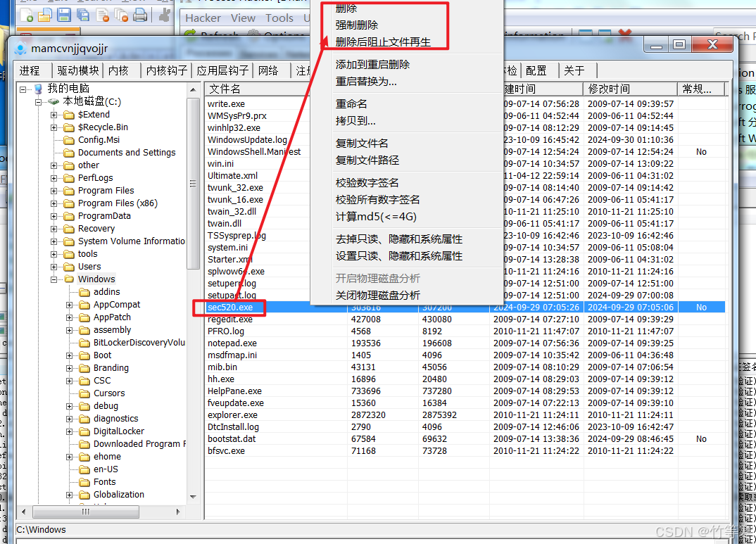Viewport: 756px width, 544px height.
Task: Click the Close All documents icon in the background toolbar
Action: (x=121, y=15)
